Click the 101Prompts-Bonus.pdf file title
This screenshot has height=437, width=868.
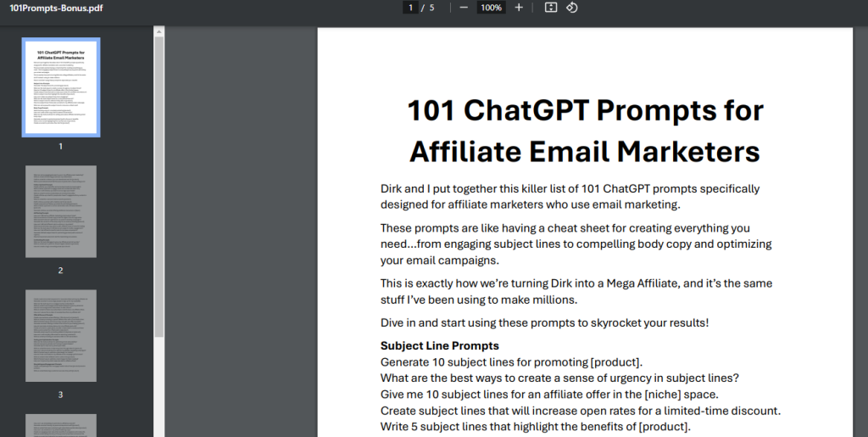(56, 8)
